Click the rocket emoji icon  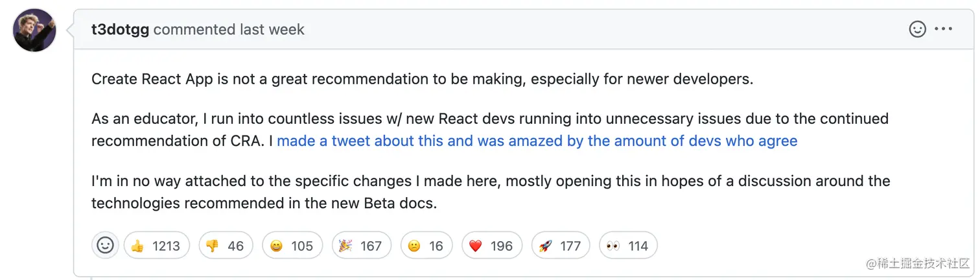pos(545,246)
